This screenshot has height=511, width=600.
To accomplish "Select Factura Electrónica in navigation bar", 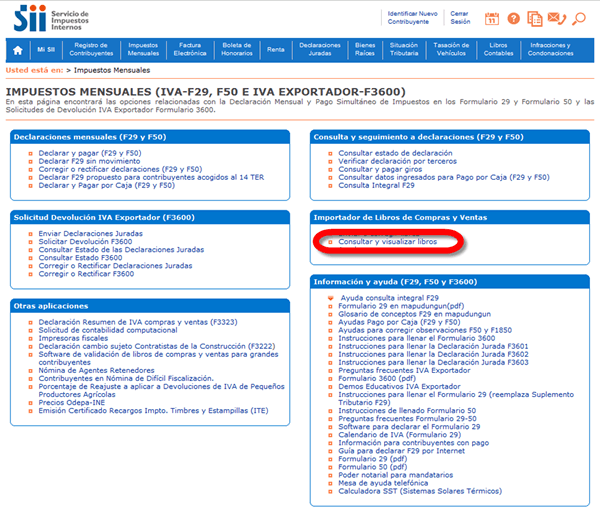I will click(x=190, y=48).
